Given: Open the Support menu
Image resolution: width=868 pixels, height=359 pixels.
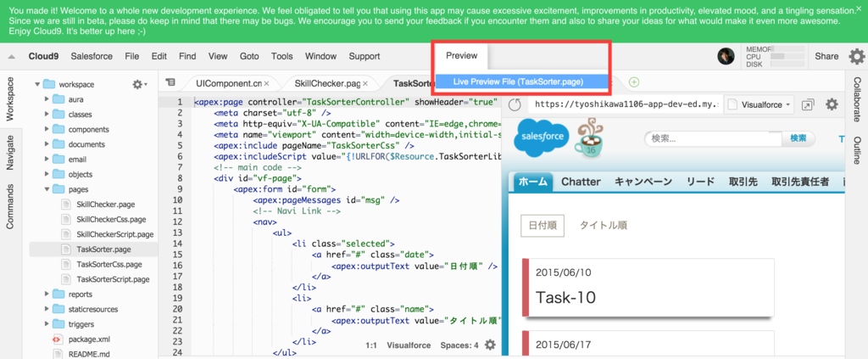Looking at the screenshot, I should tap(364, 57).
